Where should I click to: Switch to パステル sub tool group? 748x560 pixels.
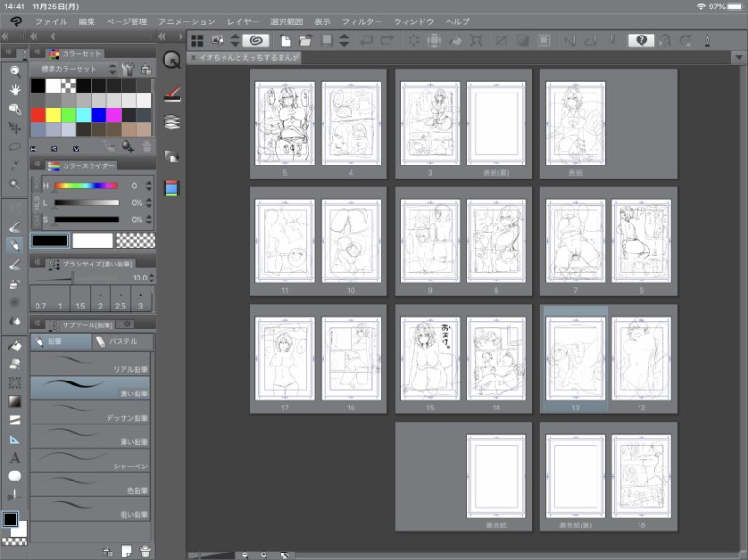[x=122, y=341]
